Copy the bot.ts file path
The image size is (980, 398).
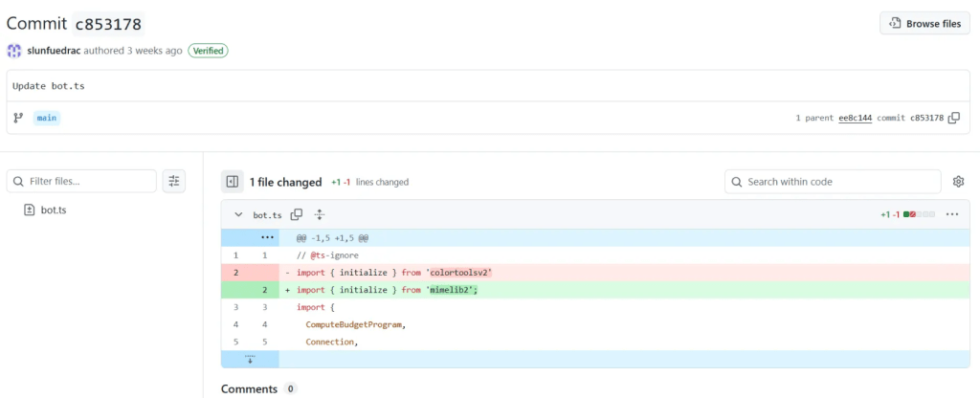point(297,215)
